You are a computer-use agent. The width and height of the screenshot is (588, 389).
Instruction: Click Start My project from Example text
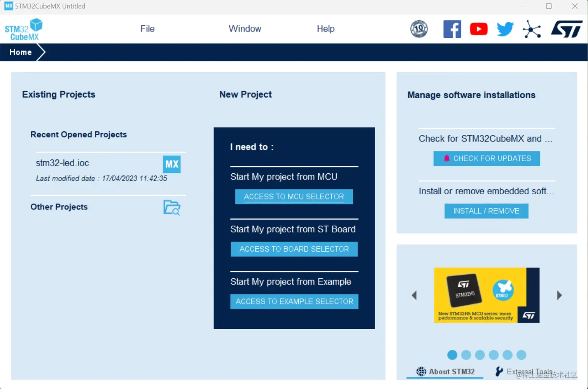coord(290,282)
